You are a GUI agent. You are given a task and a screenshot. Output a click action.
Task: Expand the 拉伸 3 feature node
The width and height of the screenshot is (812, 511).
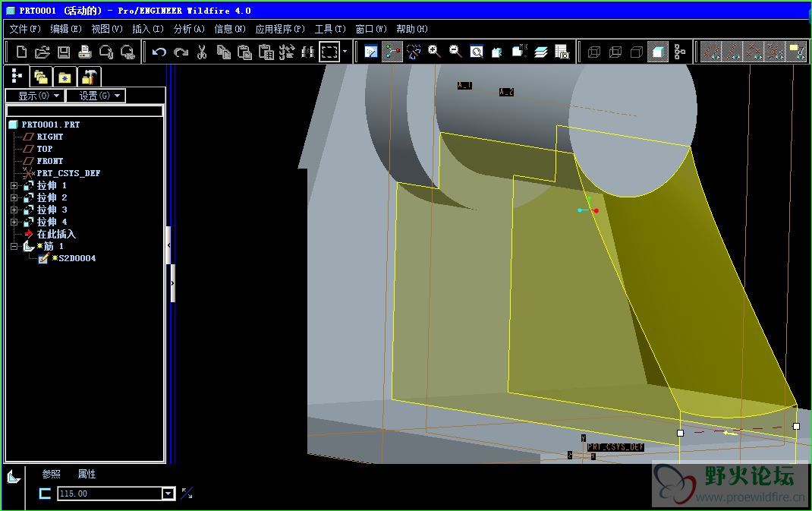(x=14, y=210)
